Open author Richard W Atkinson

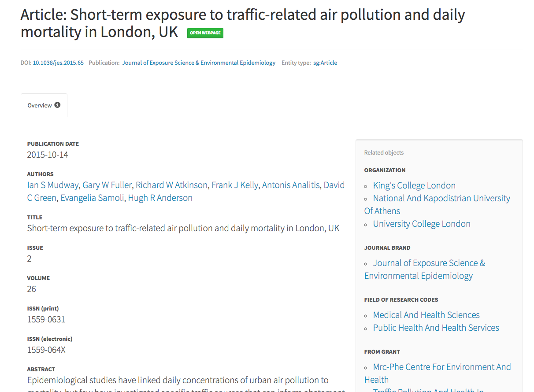click(x=171, y=185)
